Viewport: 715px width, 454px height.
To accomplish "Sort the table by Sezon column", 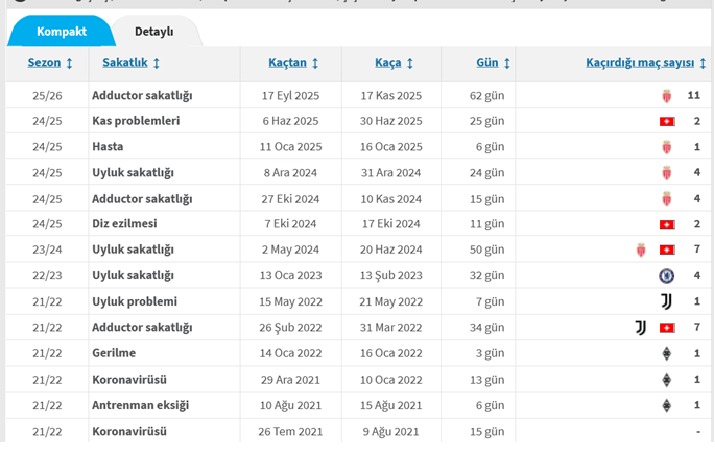I will coord(50,63).
